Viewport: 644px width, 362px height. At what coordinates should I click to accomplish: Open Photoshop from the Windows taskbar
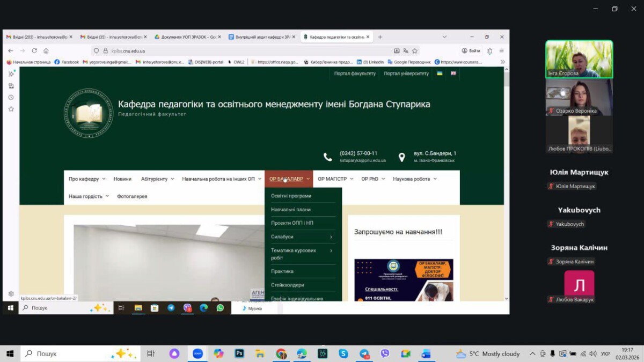click(239, 353)
